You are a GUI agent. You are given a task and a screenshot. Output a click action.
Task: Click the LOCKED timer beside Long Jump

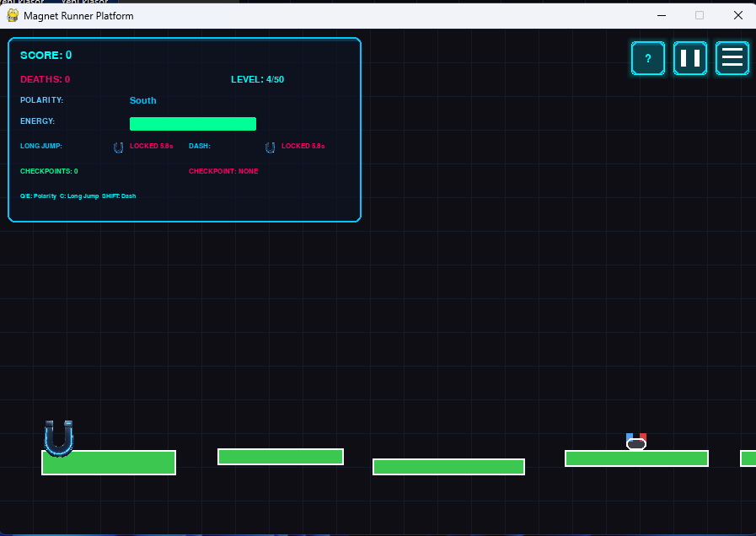(x=151, y=147)
